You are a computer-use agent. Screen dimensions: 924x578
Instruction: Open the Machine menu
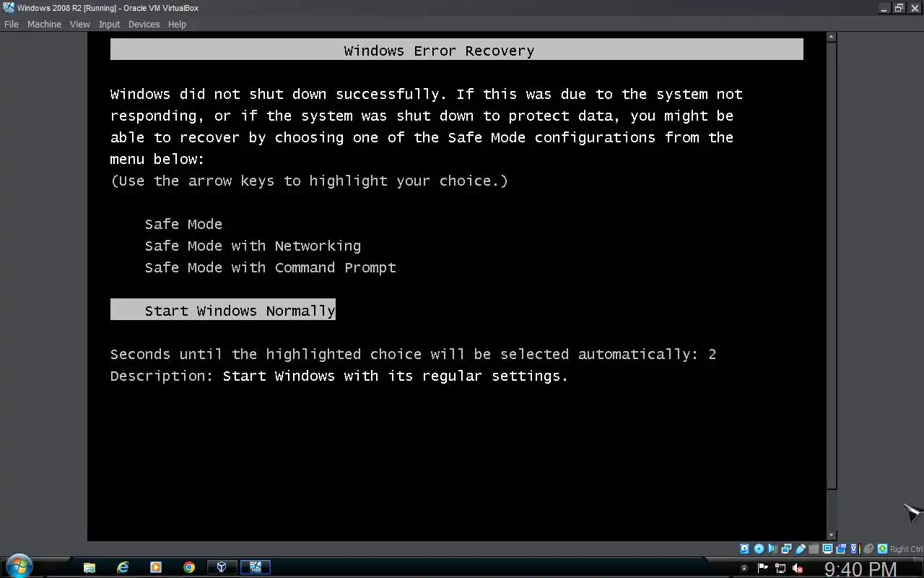44,24
